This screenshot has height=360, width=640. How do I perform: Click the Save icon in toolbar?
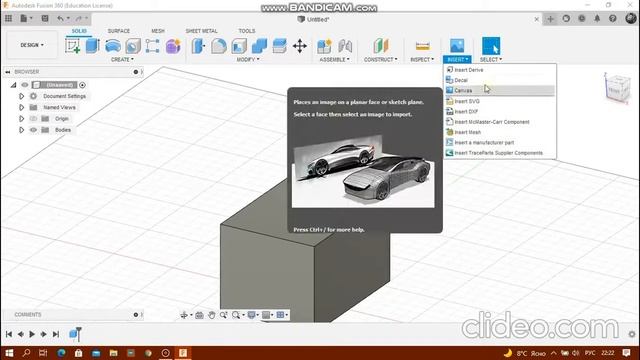pos(45,18)
